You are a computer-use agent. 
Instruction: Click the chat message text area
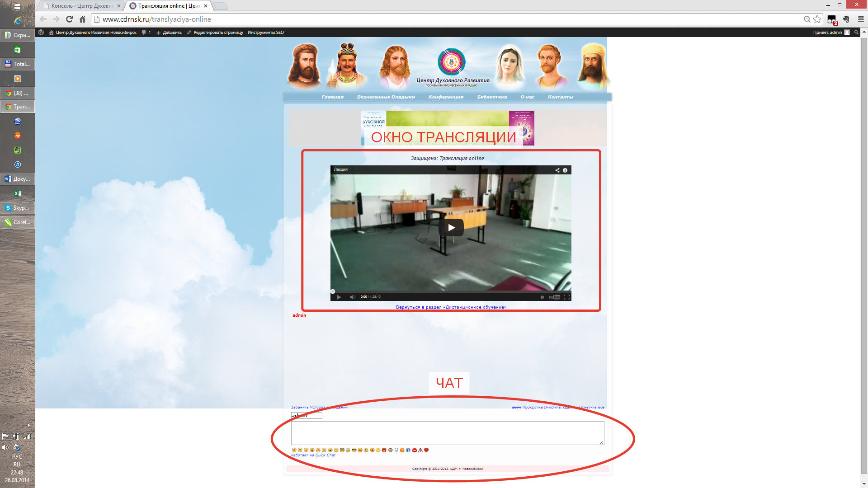[448, 433]
